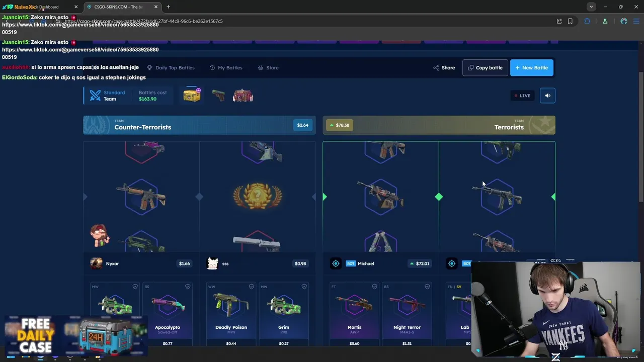This screenshot has height=362, width=644.
Task: Click the shield icon on Mortis card
Action: point(374,287)
